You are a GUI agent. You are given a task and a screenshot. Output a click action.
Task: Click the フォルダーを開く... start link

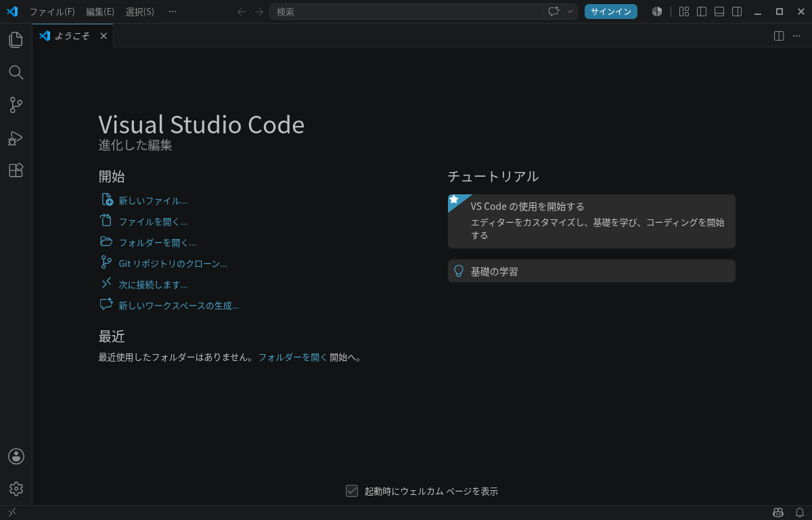click(x=158, y=242)
